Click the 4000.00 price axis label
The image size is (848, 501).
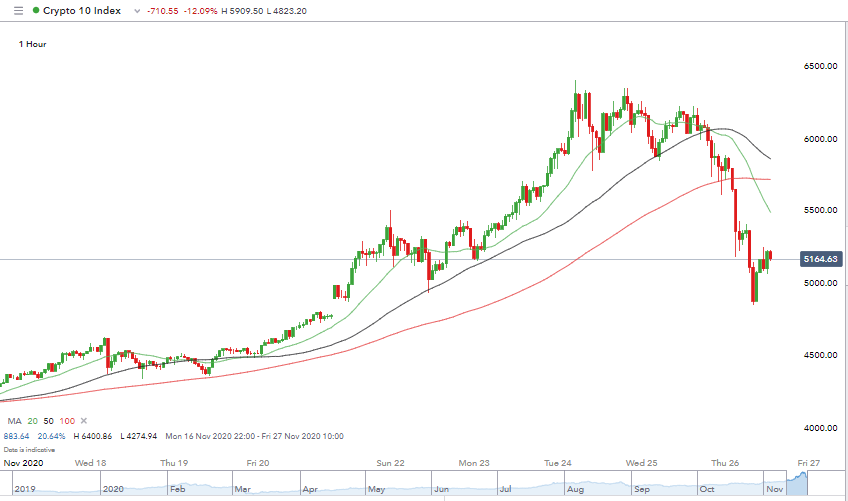pos(820,428)
